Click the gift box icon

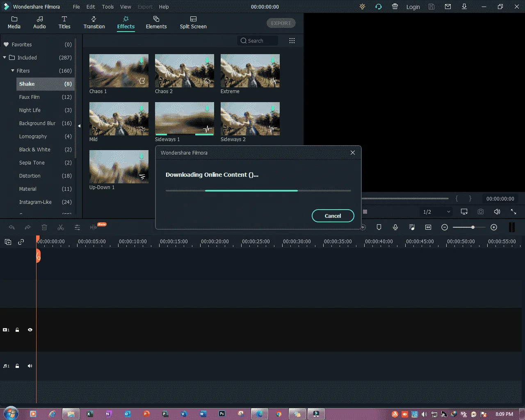click(x=395, y=7)
